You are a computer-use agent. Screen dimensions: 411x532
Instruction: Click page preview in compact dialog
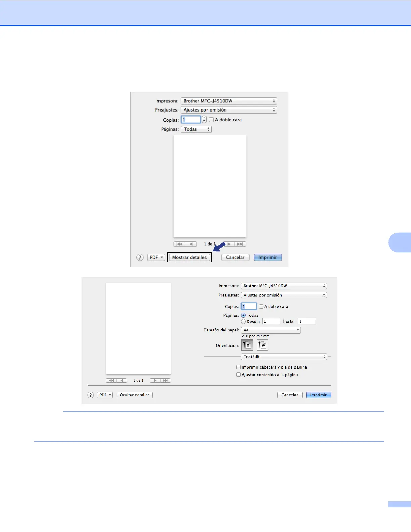pos(210,186)
